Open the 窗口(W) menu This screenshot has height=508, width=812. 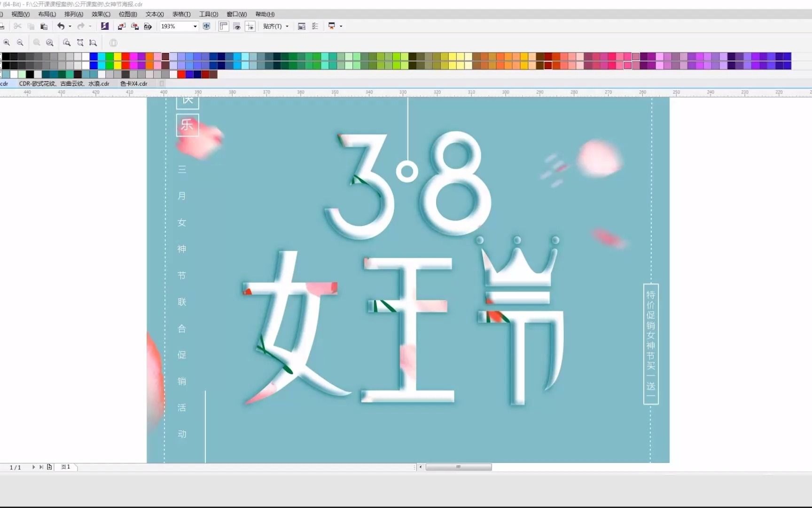pos(236,14)
